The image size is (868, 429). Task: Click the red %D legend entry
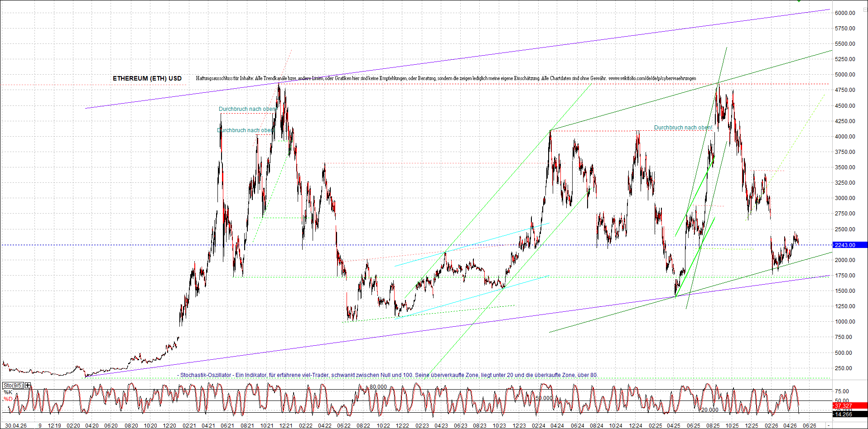[8, 399]
